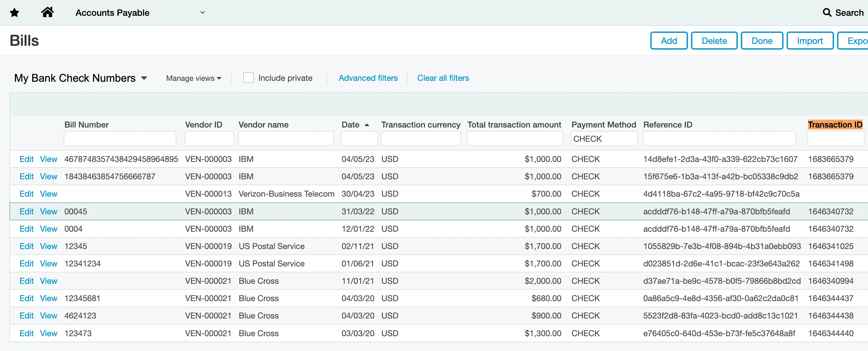Click View for bill 00045
Screen dimensions: 868x351
click(49, 211)
